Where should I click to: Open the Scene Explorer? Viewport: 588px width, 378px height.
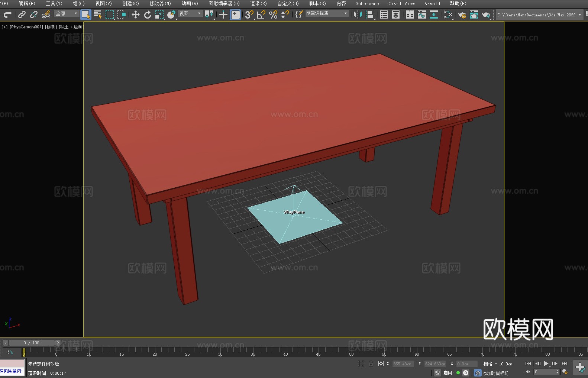coord(384,14)
